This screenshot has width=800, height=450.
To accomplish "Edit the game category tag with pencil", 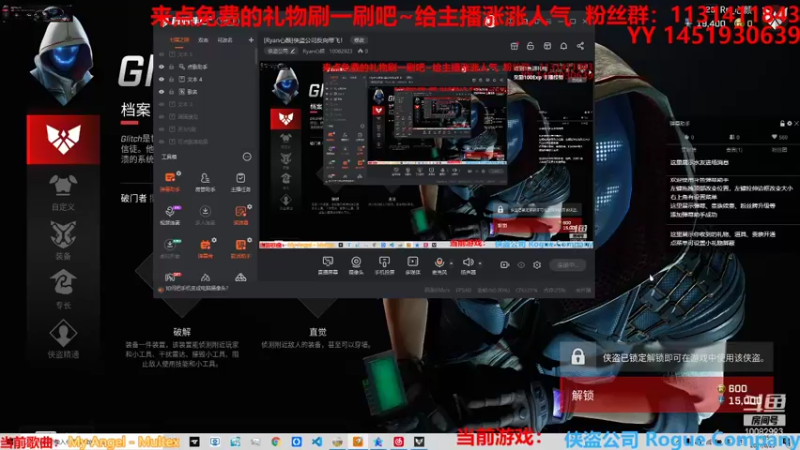I will click(x=282, y=51).
